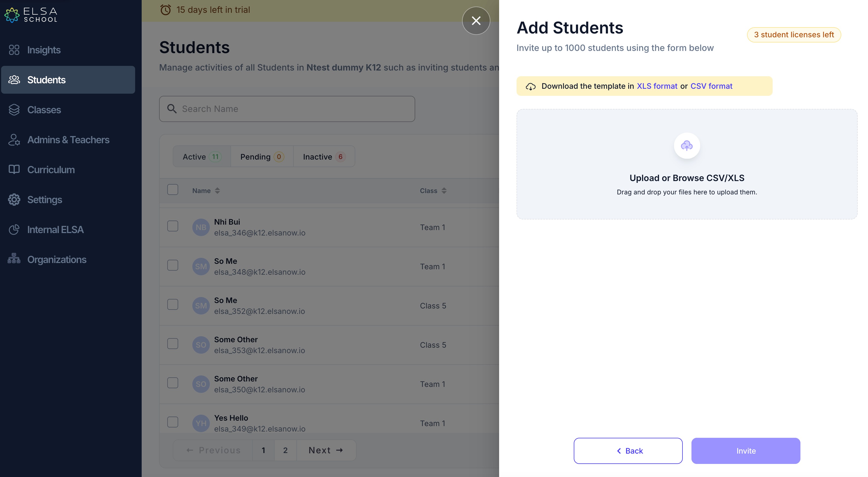
Task: Open the Organizations hierarchy icon
Action: (14, 259)
